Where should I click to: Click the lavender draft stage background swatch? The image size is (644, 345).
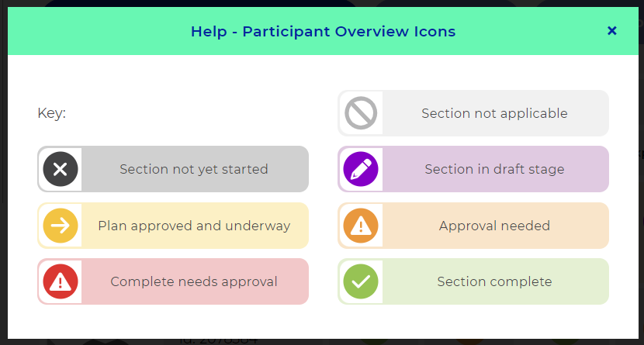pos(473,169)
